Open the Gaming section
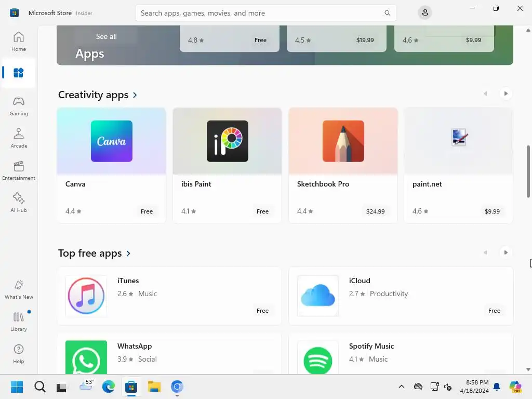The height and width of the screenshot is (399, 532). tap(19, 106)
